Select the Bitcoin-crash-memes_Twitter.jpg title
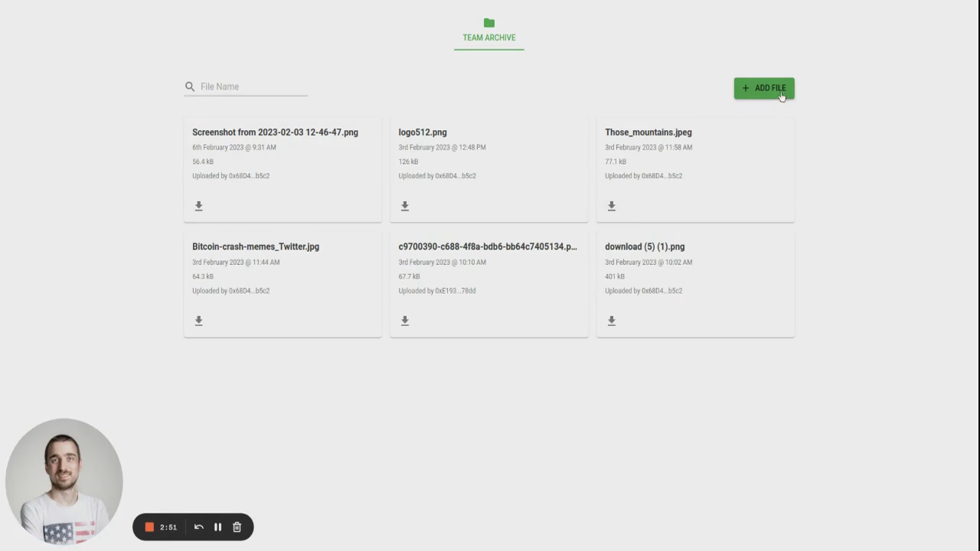The image size is (980, 551). point(256,246)
